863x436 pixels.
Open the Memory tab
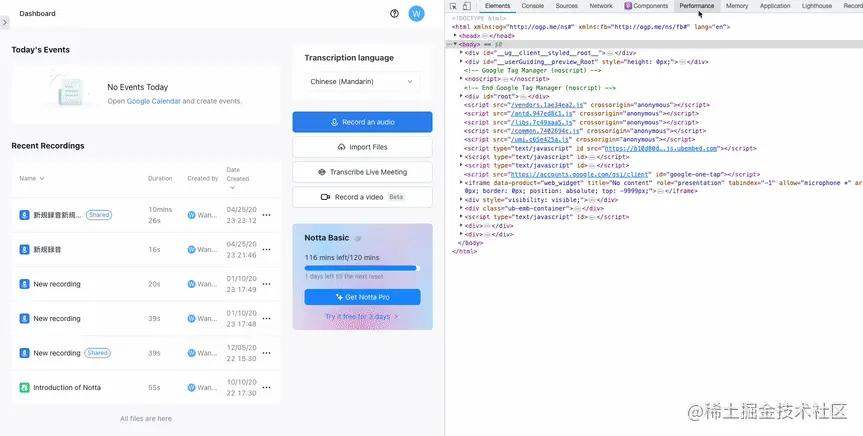click(x=737, y=6)
